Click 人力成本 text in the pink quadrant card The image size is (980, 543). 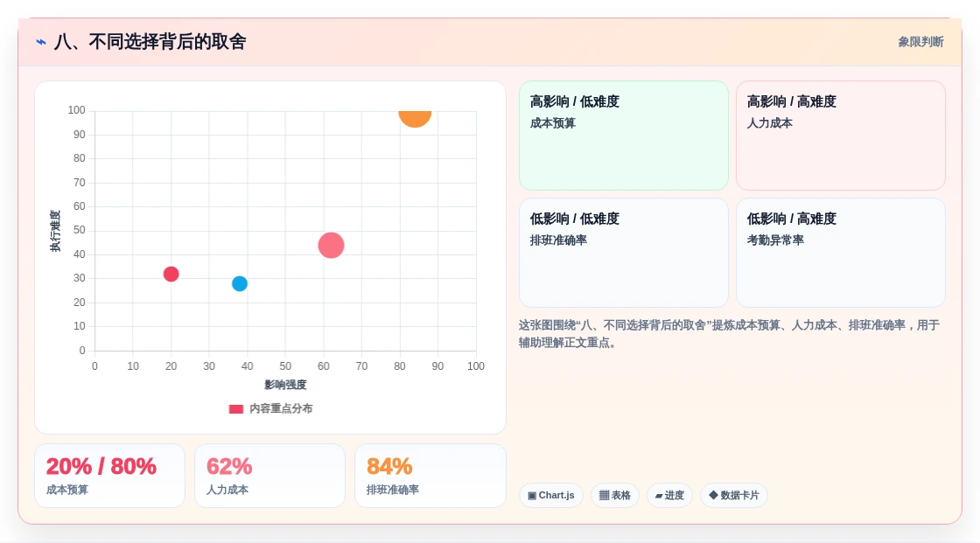(769, 123)
